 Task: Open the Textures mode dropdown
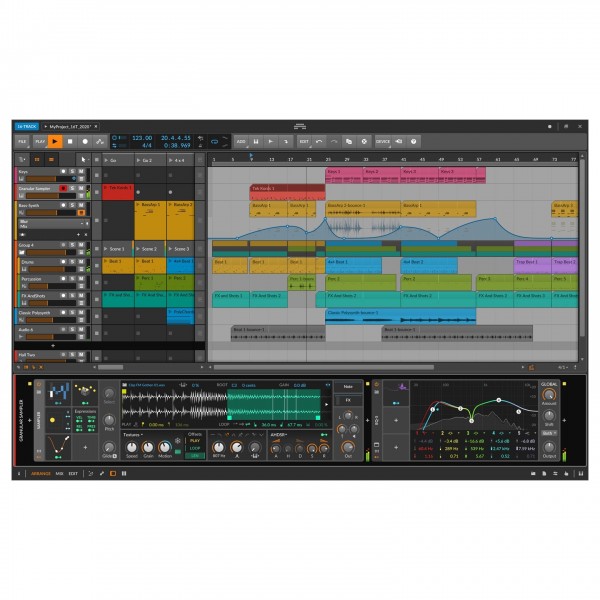(133, 435)
